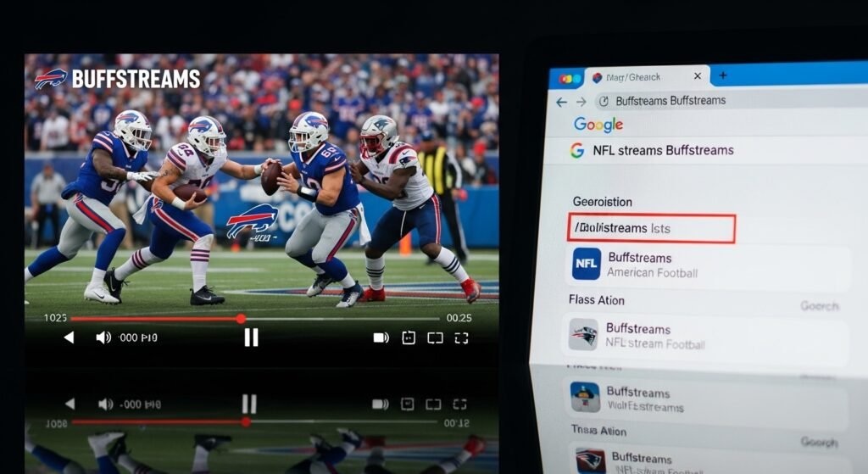Click the 'Flass Ation' heading

(596, 300)
